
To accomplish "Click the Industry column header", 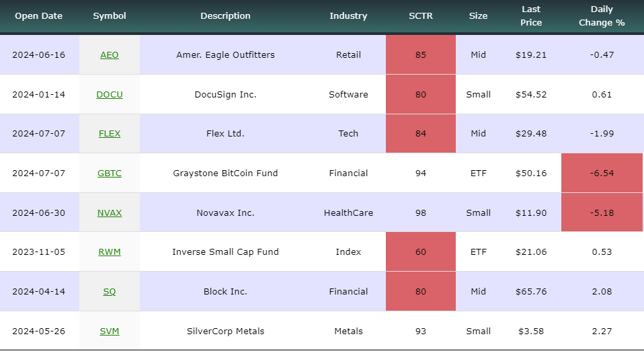I will 348,15.
